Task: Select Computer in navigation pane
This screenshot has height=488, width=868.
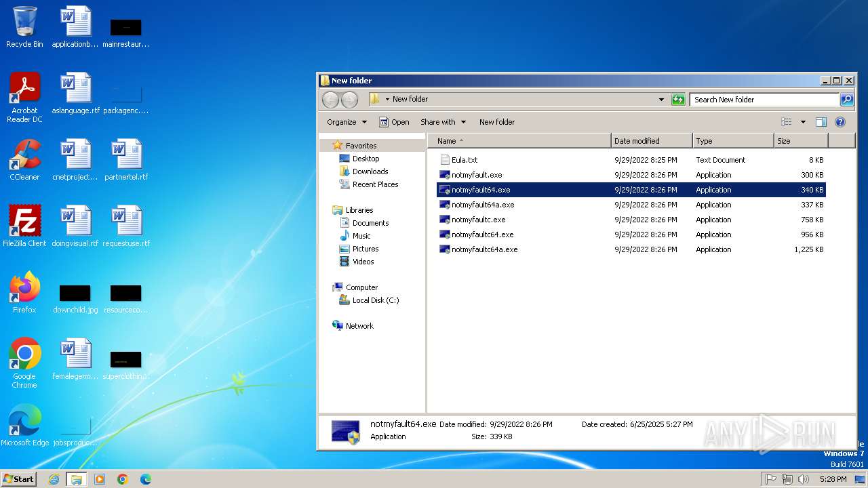Action: tap(361, 287)
